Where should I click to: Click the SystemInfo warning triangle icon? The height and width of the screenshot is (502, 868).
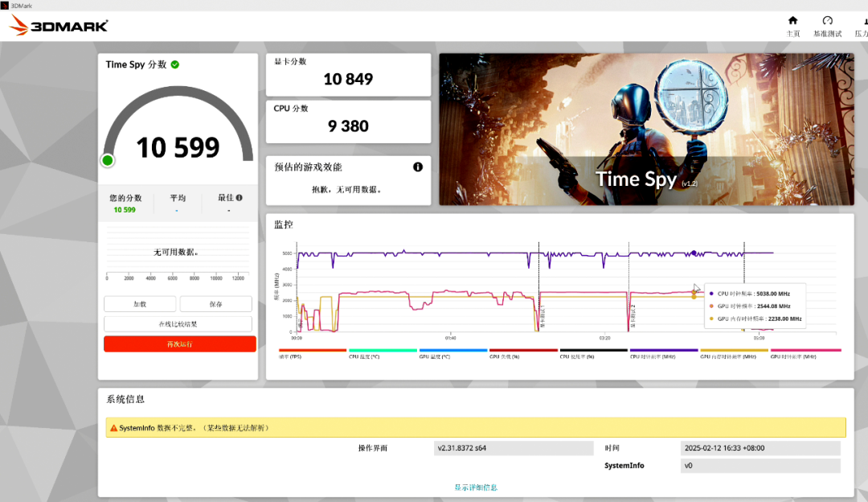click(x=113, y=428)
